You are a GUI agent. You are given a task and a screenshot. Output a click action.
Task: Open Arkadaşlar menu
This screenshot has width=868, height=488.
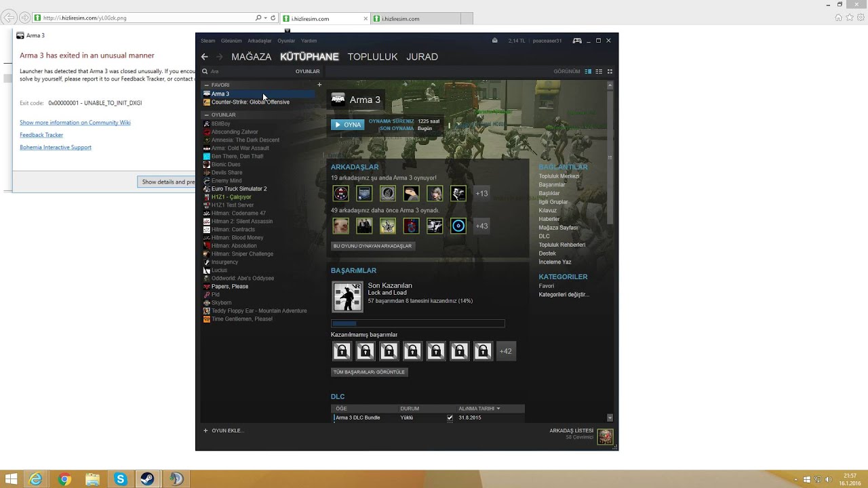coord(260,41)
